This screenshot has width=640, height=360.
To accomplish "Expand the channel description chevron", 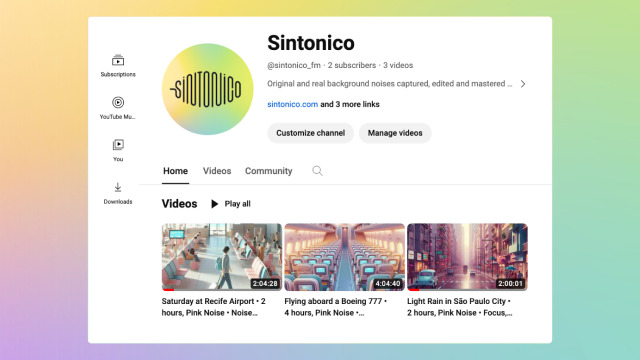I will point(523,84).
